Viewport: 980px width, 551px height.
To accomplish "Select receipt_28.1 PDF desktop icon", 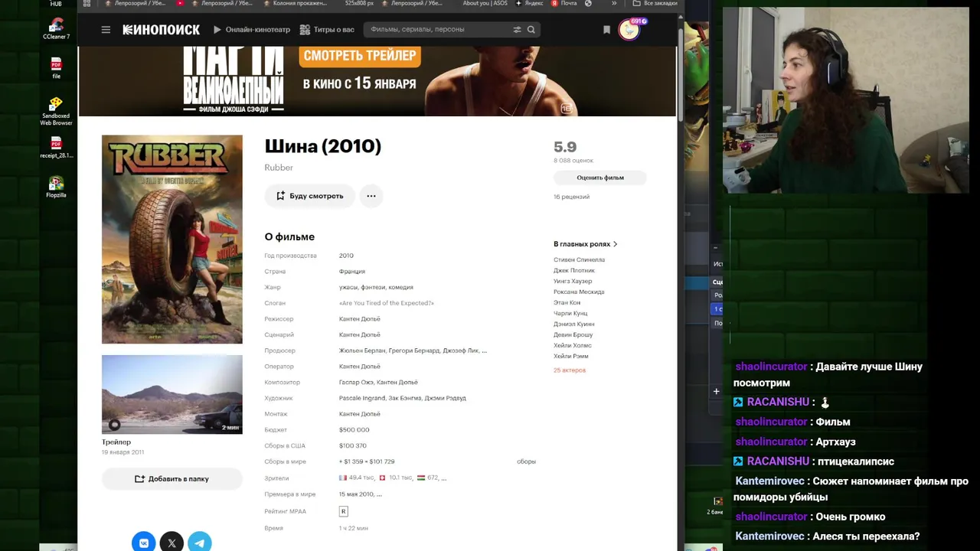I will coord(56,148).
